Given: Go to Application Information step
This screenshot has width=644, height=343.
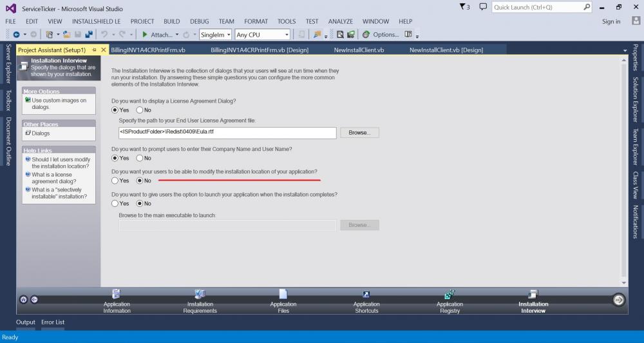Looking at the screenshot, I should [117, 302].
